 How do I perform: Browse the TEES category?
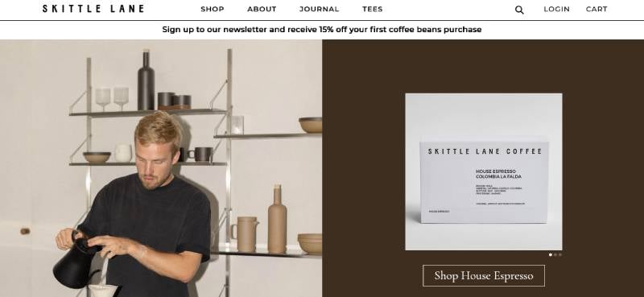point(372,9)
